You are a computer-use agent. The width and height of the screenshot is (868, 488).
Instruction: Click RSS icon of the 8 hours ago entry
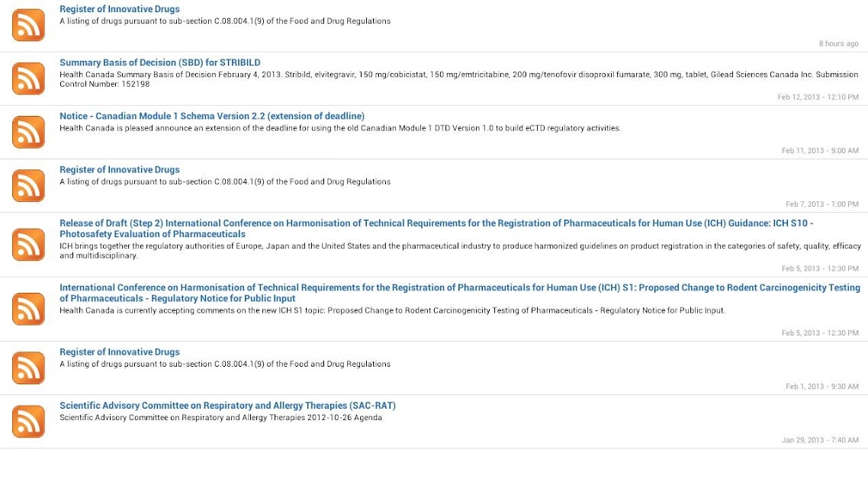[28, 25]
